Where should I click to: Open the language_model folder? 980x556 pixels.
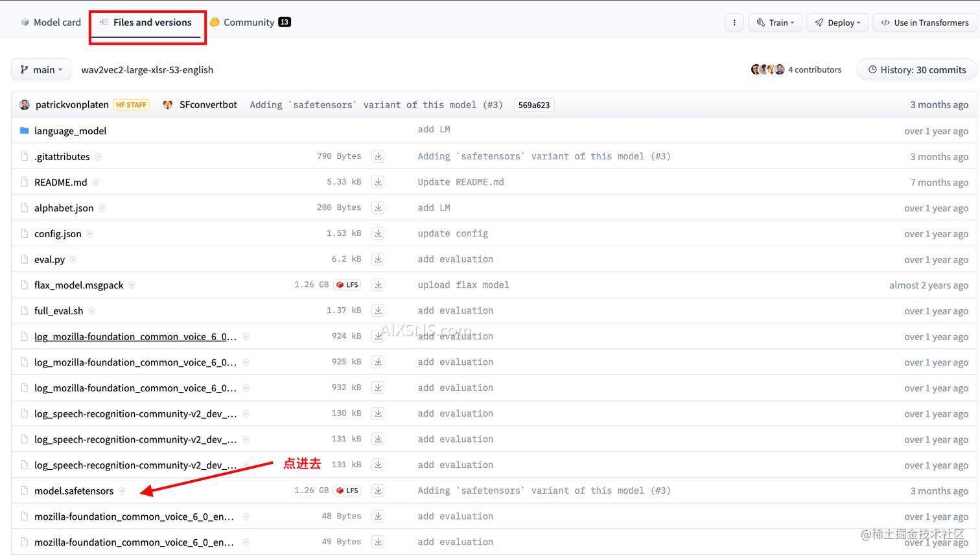(x=70, y=130)
